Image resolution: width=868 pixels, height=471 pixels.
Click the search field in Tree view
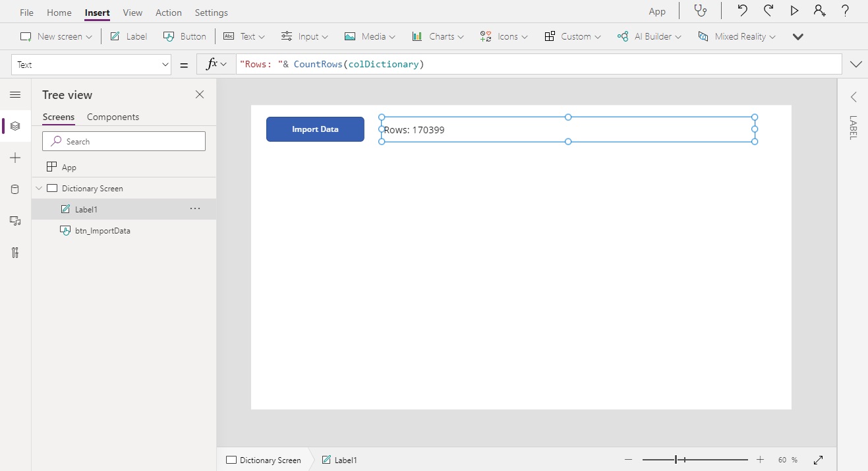click(124, 141)
